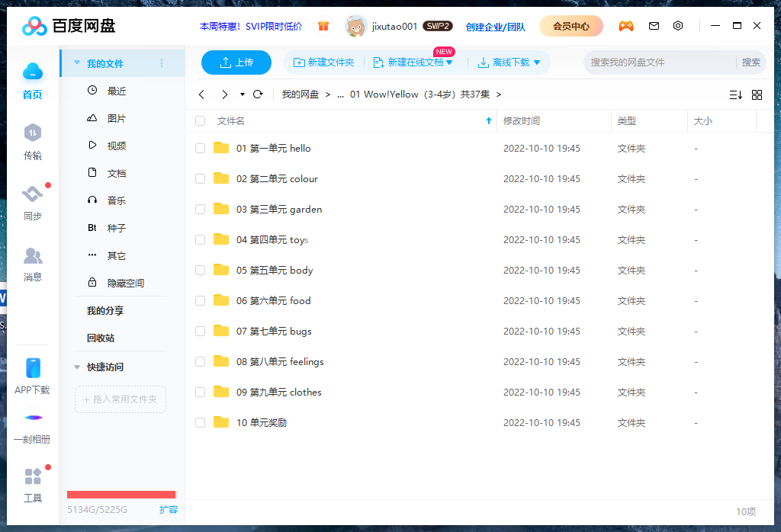The image size is (781, 532).
Task: Toggle the select-all checkbox in header
Action: tap(200, 120)
